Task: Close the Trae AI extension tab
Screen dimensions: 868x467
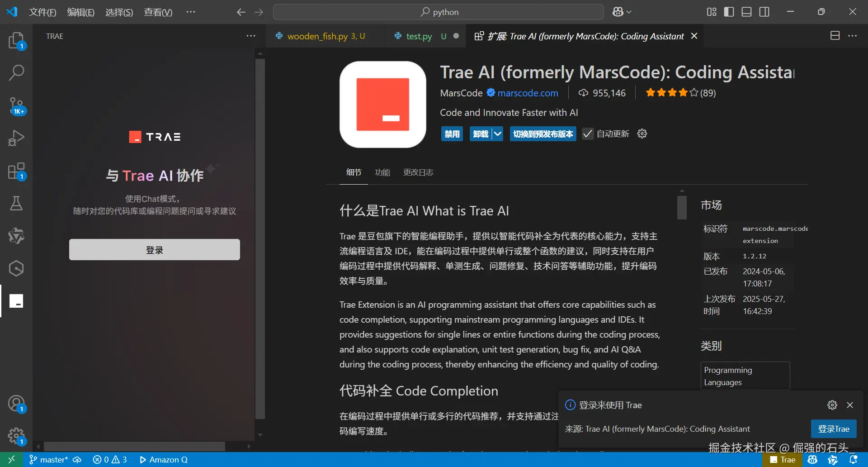Action: coord(694,36)
